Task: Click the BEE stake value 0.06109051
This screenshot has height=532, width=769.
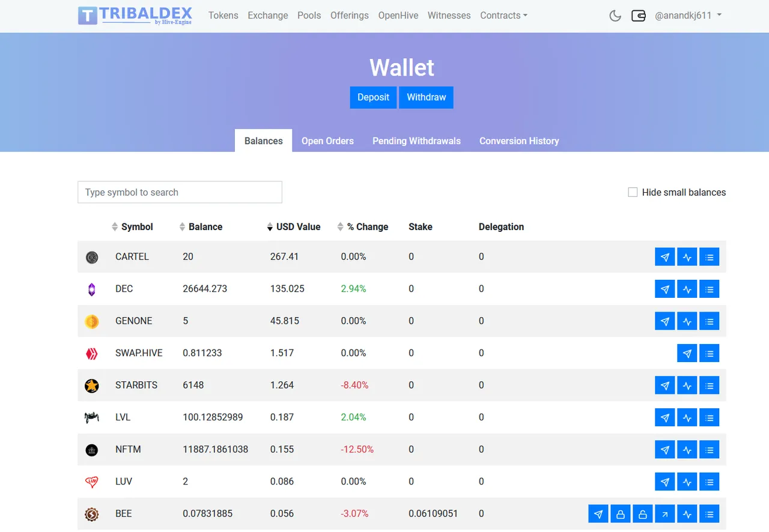Action: coord(433,513)
